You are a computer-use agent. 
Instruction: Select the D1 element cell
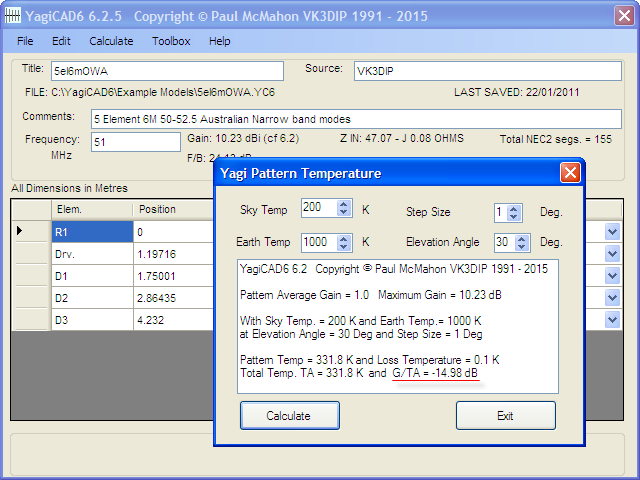[93, 276]
